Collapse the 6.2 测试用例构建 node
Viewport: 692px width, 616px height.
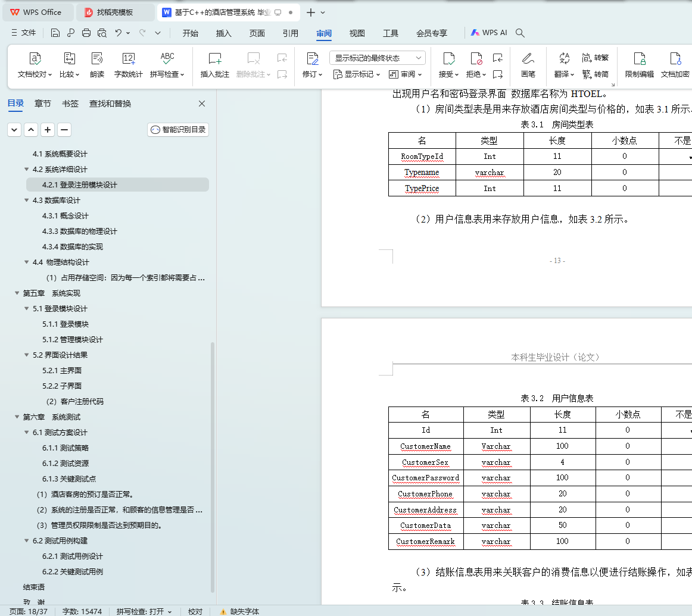(26, 540)
